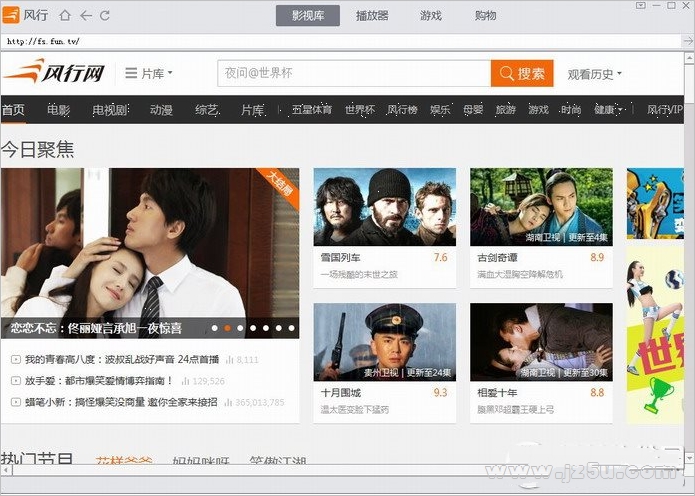Open 旅游 nav link

[x=506, y=109]
